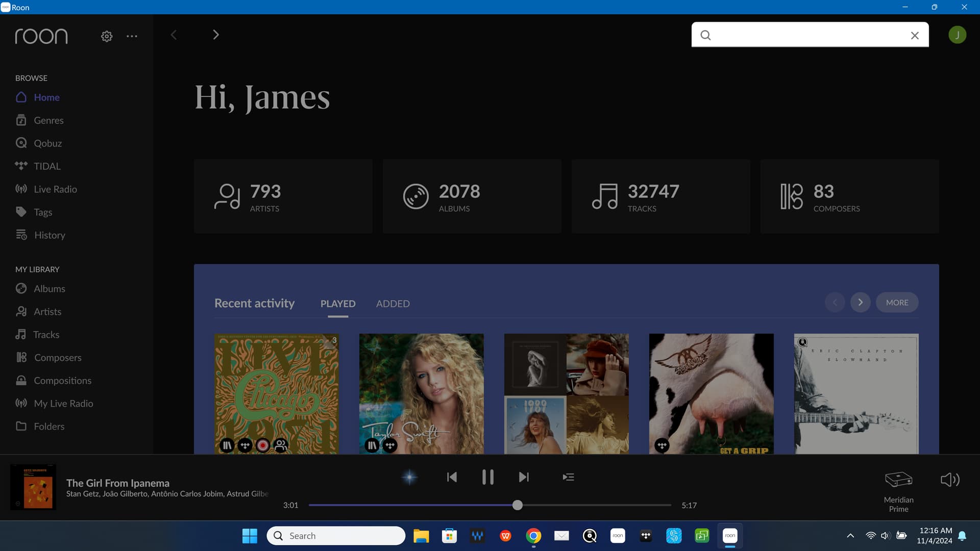Click the Stan Getz artist credits line

[167, 494]
